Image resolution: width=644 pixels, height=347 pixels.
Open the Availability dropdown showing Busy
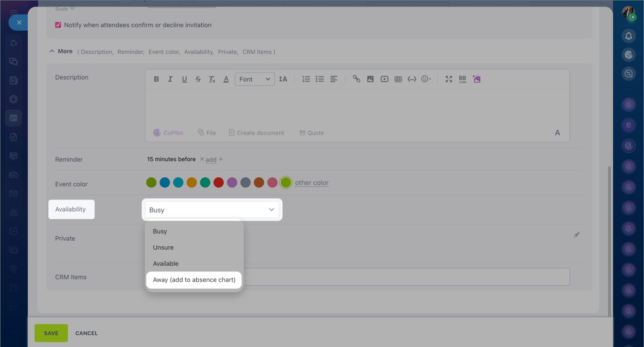[x=212, y=210]
